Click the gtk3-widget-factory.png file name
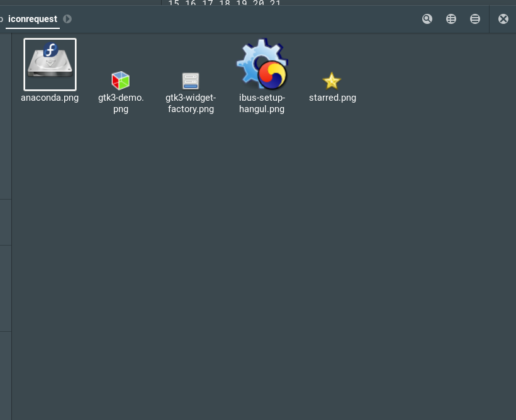516x420 pixels. (x=191, y=103)
